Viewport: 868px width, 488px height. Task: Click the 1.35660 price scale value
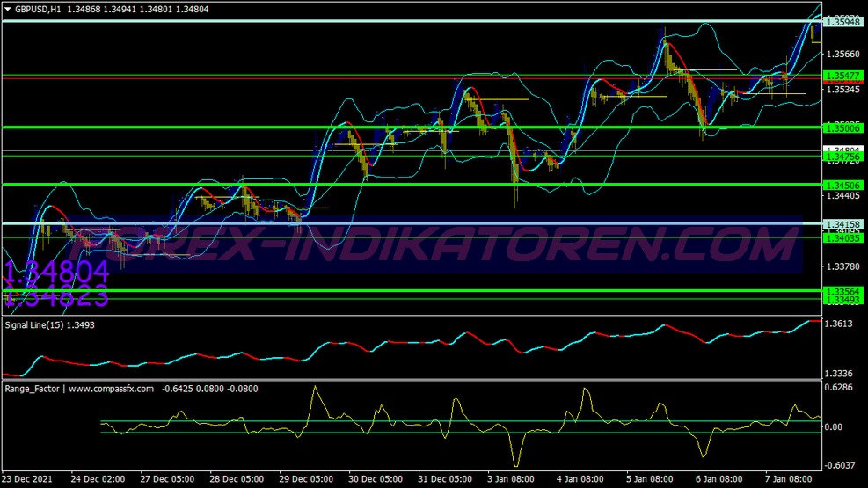pos(843,54)
